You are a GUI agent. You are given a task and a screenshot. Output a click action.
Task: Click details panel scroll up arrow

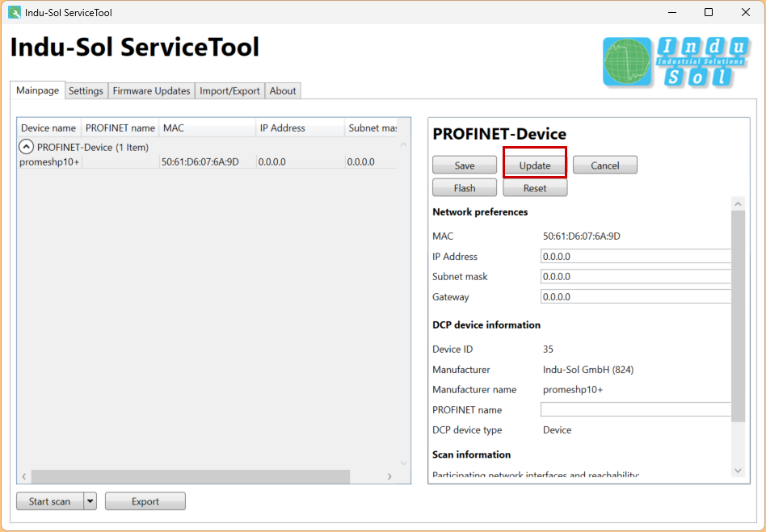[x=738, y=203]
